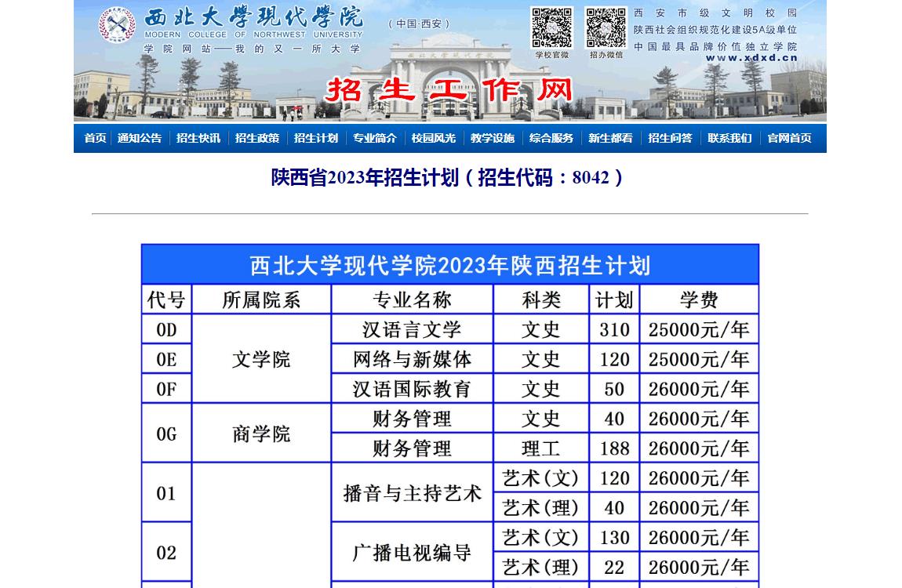Click the plan number 310
The image size is (902, 588).
coord(614,329)
